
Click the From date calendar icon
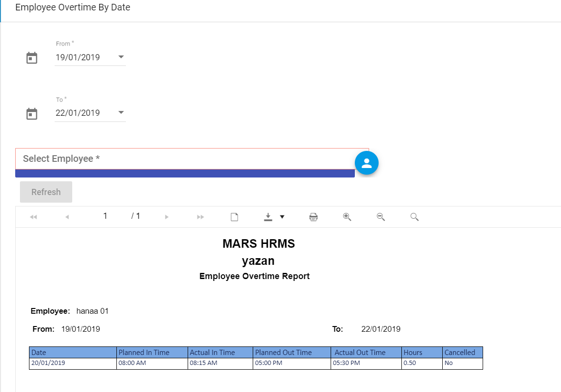(x=31, y=58)
